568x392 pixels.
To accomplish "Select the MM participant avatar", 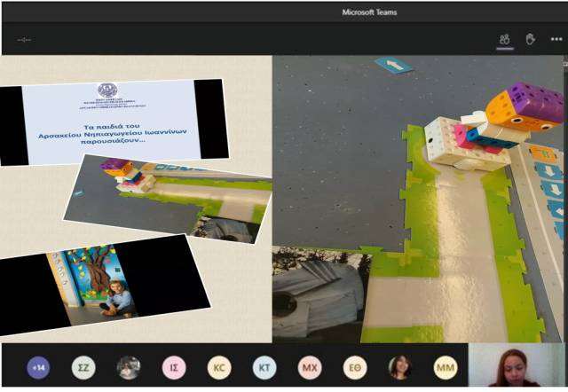I will (x=446, y=367).
